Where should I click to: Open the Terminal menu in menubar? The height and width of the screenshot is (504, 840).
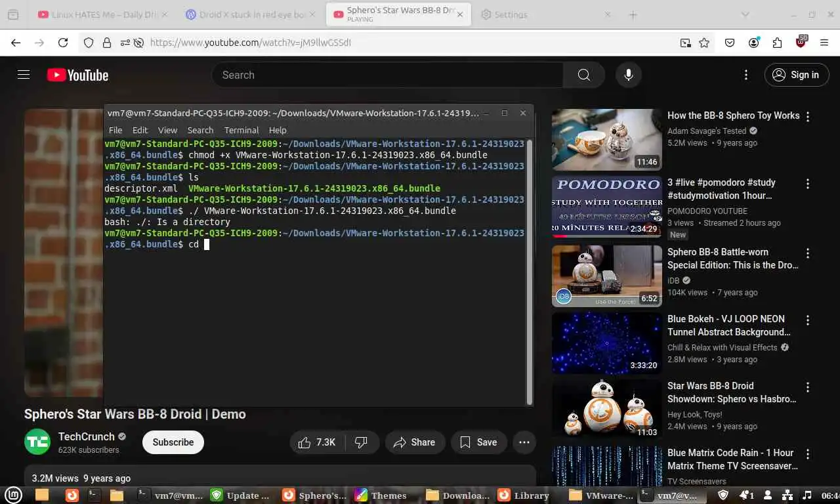241,130
